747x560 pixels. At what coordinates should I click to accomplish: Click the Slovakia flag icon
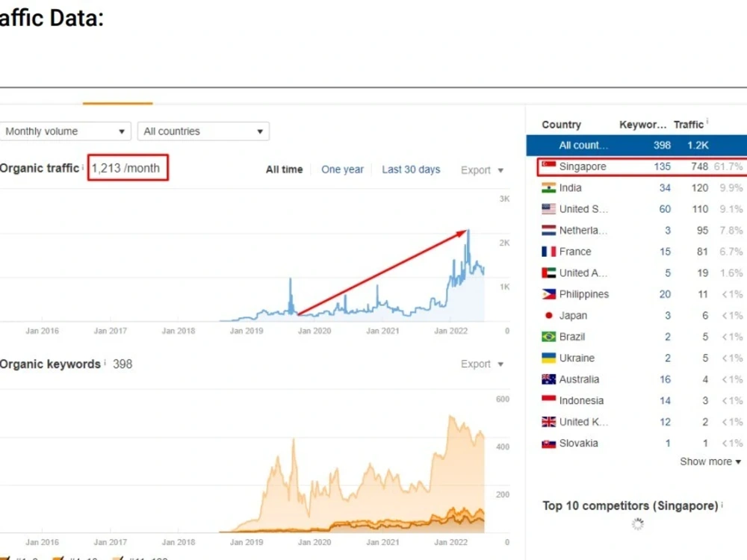pos(549,444)
